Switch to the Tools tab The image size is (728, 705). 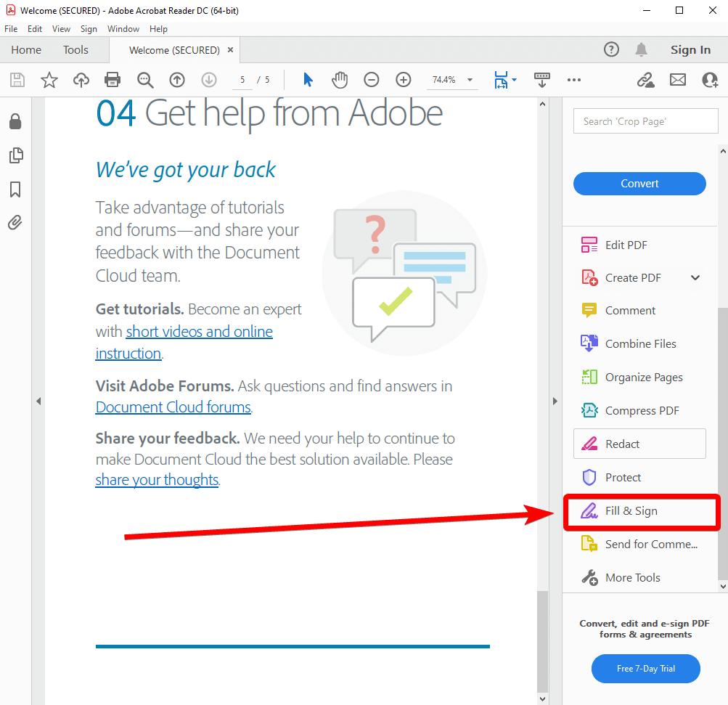point(75,49)
